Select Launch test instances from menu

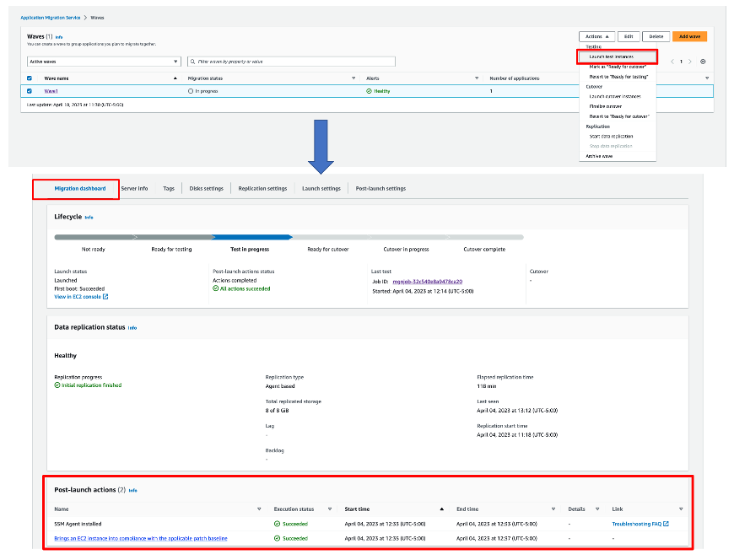(x=612, y=57)
